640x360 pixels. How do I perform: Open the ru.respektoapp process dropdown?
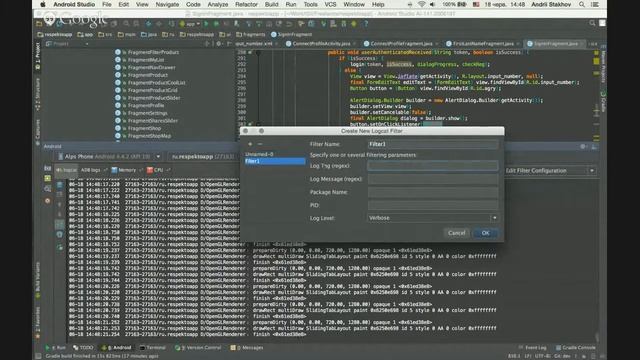(x=203, y=156)
